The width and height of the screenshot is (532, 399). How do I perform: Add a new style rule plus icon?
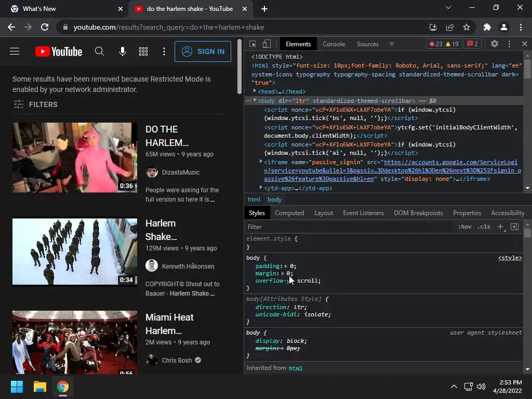500,227
